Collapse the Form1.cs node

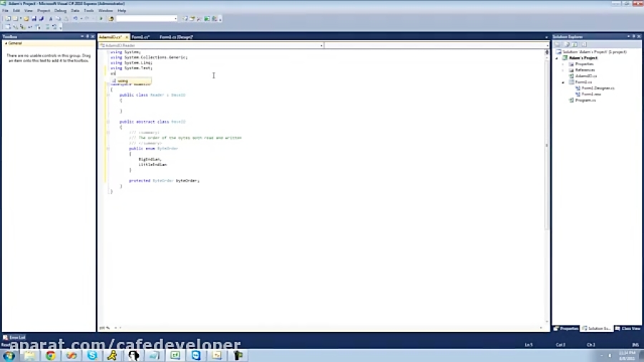[x=563, y=82]
